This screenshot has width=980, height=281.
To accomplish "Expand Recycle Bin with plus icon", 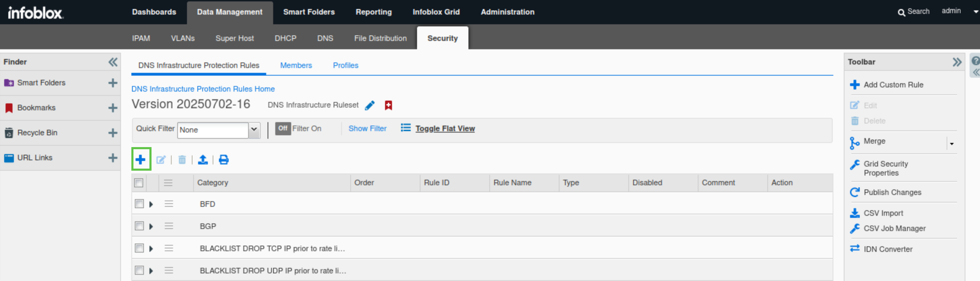I will pos(113,133).
